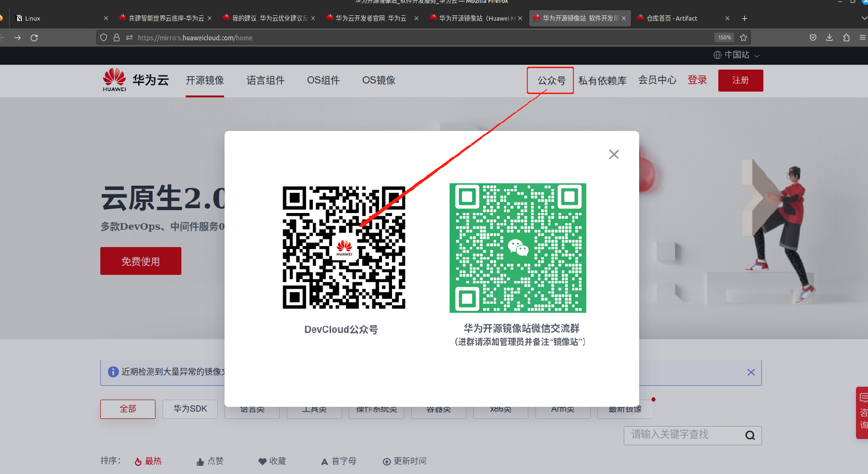The image size is (868, 474).
Task: Close the QR code popup dialog
Action: pos(614,154)
